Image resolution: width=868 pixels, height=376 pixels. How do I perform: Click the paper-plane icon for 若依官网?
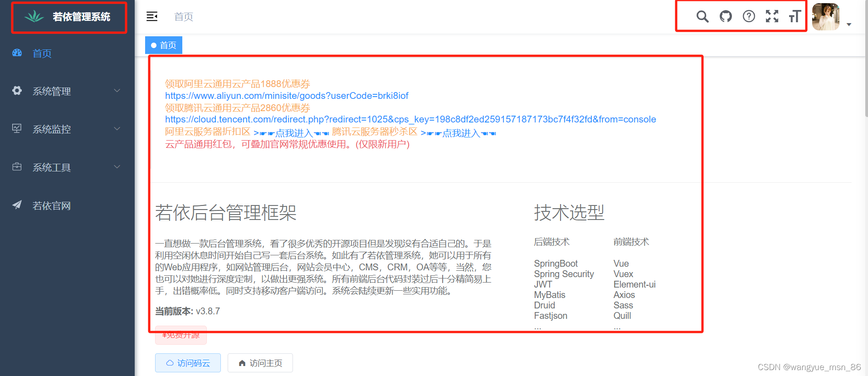pos(17,205)
